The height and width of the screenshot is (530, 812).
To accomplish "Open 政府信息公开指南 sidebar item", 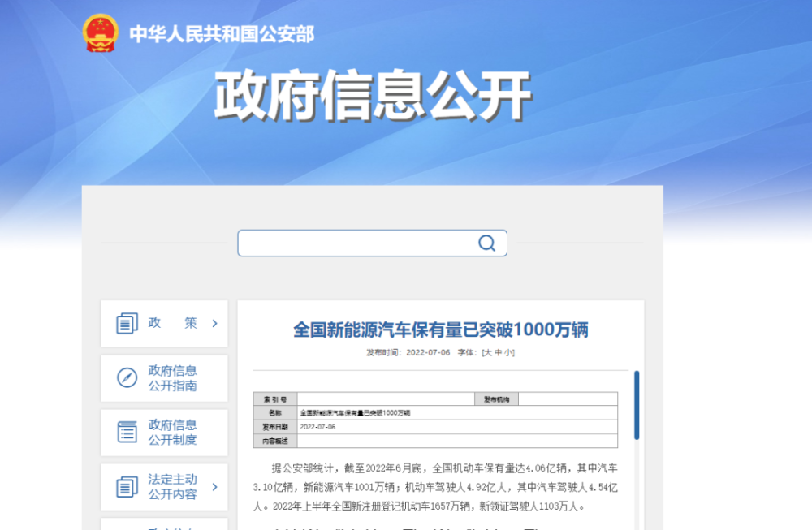I will [164, 378].
